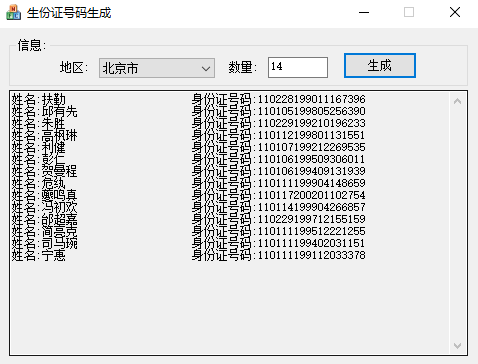Viewport: 478px width, 364px height.
Task: Click the 数量 input field containing 14
Action: coord(298,67)
